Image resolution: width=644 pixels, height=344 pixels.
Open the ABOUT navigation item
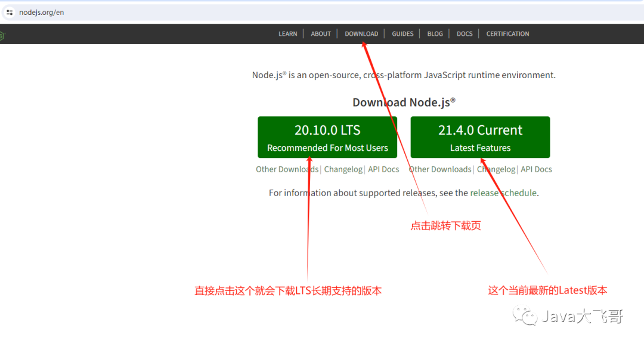click(321, 33)
